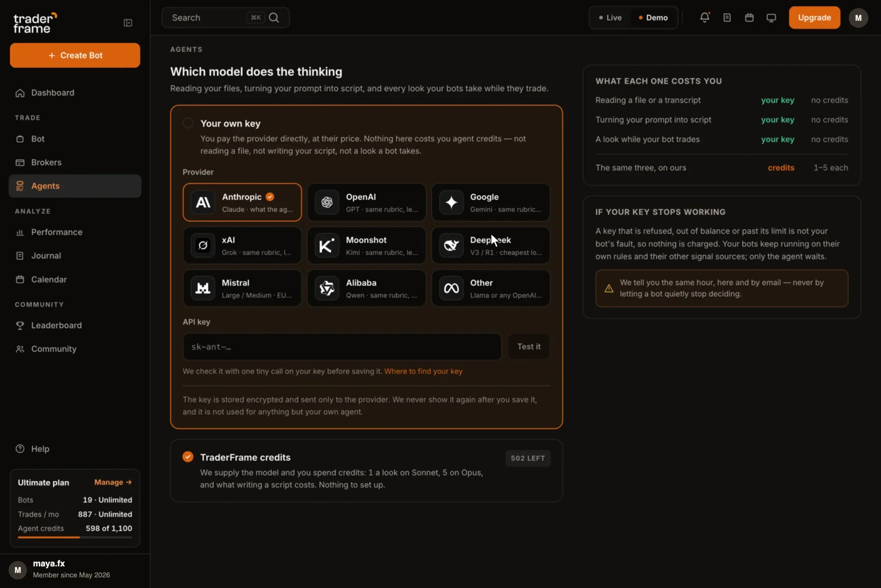Open the calendar icon in top bar

(749, 18)
